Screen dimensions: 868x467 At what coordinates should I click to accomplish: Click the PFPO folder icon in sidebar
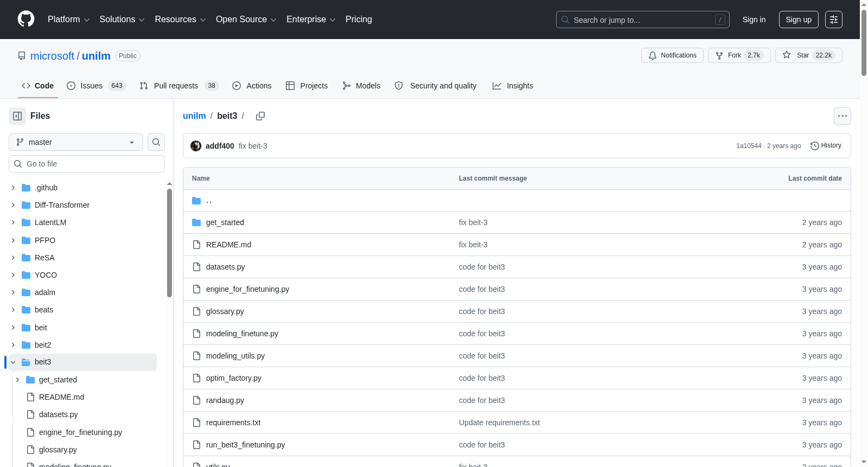point(26,240)
